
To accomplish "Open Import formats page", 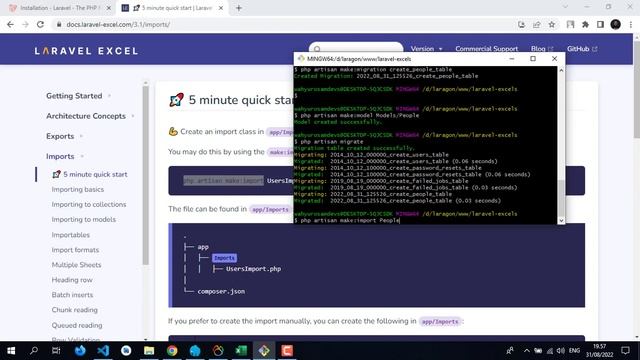I will (75, 250).
